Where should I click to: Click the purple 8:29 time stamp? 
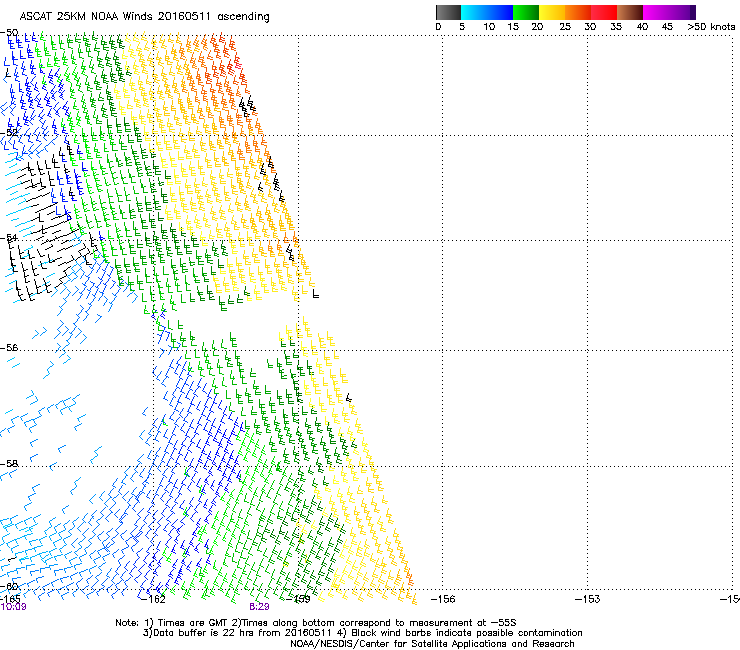pos(259,607)
